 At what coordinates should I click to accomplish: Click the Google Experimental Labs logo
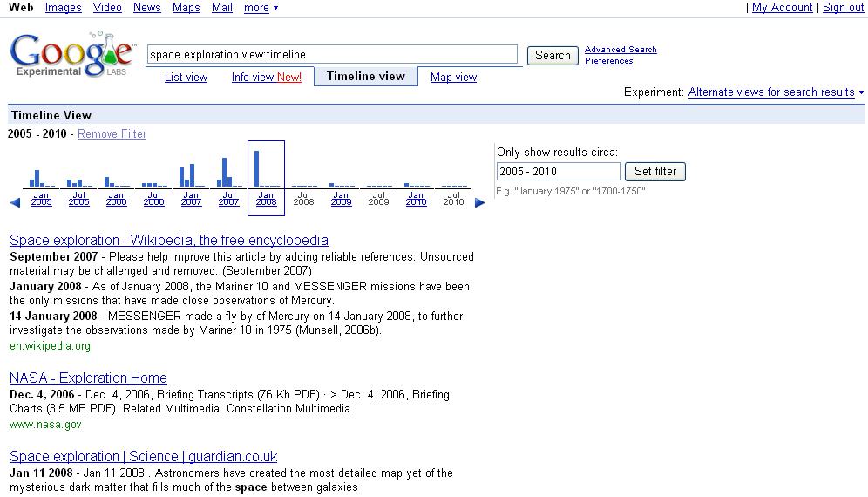[72, 54]
